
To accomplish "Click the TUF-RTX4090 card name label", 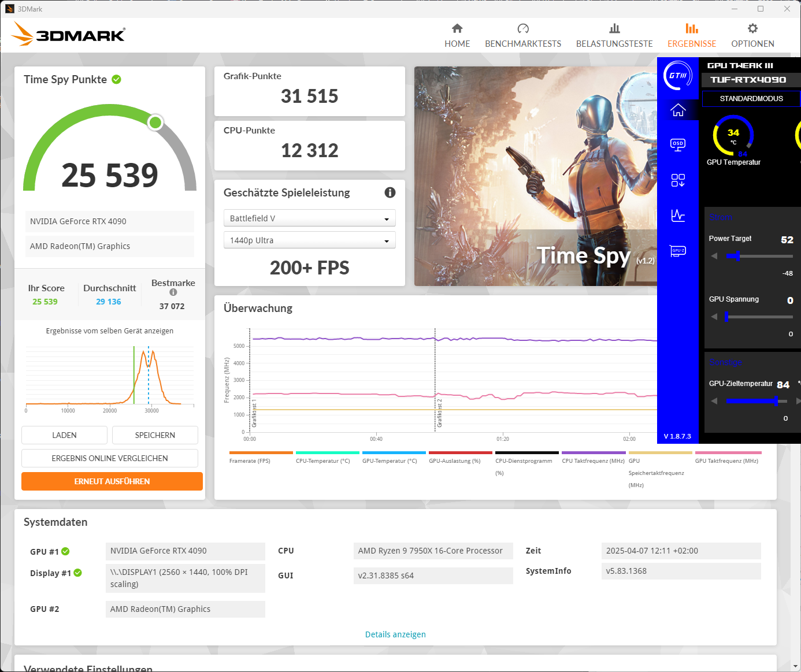I will pyautogui.click(x=748, y=80).
